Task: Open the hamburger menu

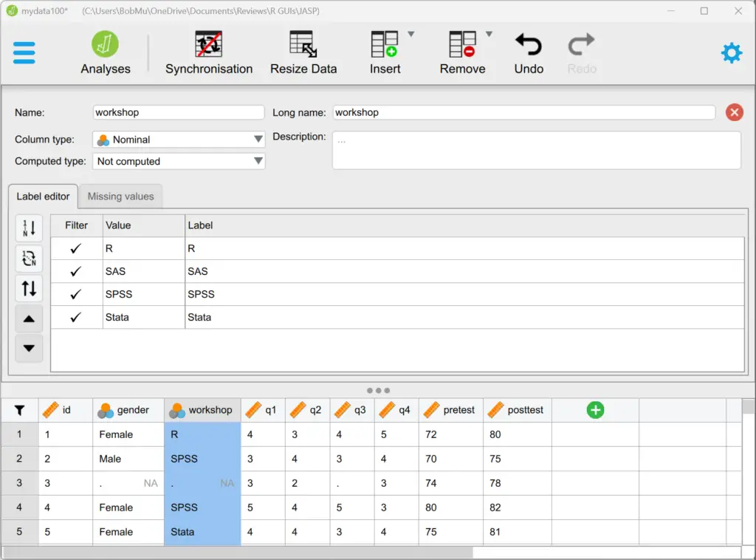Action: click(x=24, y=52)
